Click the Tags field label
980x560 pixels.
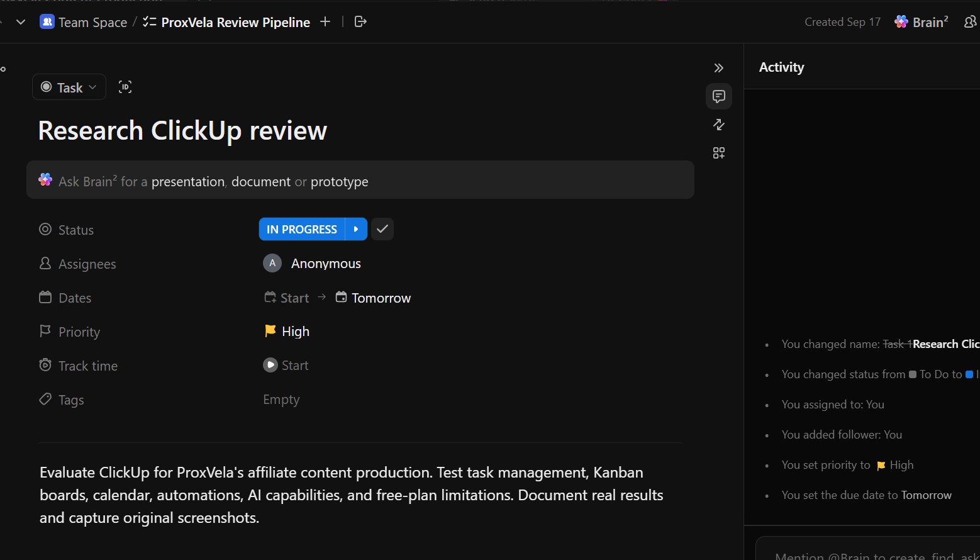[71, 400]
